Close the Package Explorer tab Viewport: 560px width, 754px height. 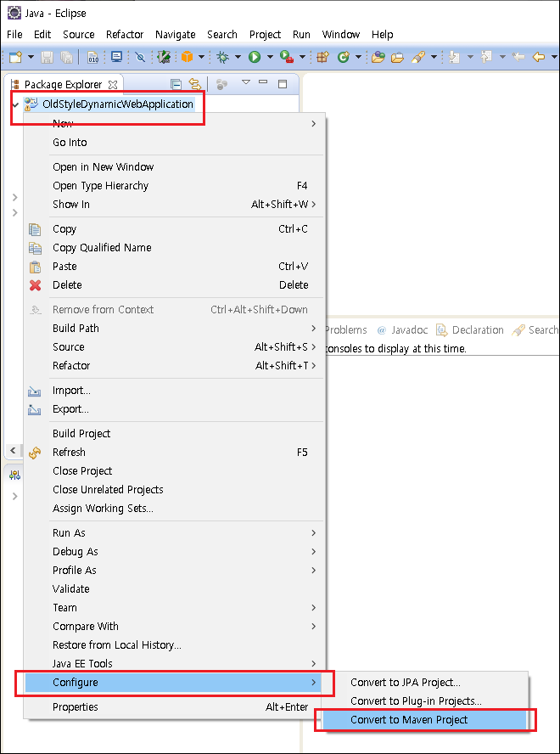tap(113, 85)
